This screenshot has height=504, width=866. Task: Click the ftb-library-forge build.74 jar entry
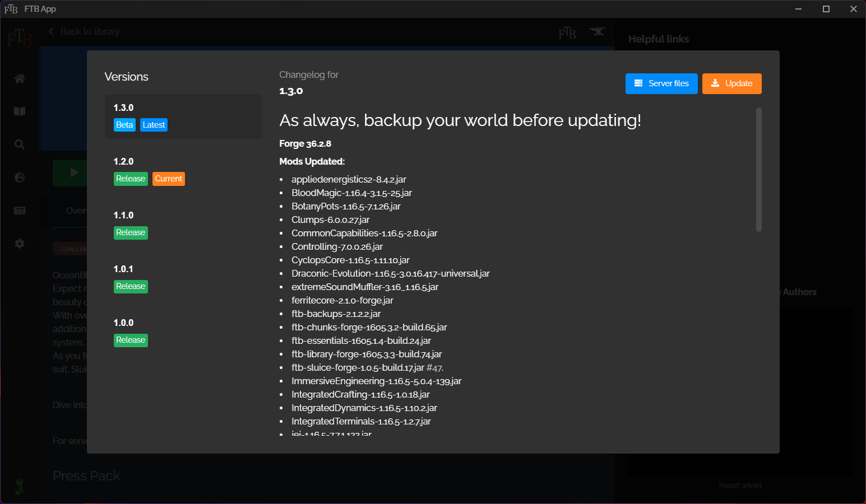point(367,354)
